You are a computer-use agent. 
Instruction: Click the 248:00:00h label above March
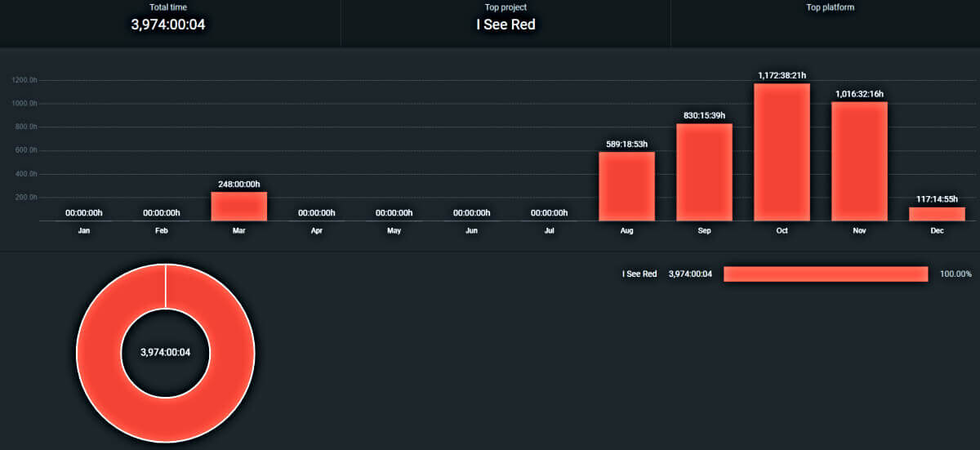tap(239, 185)
